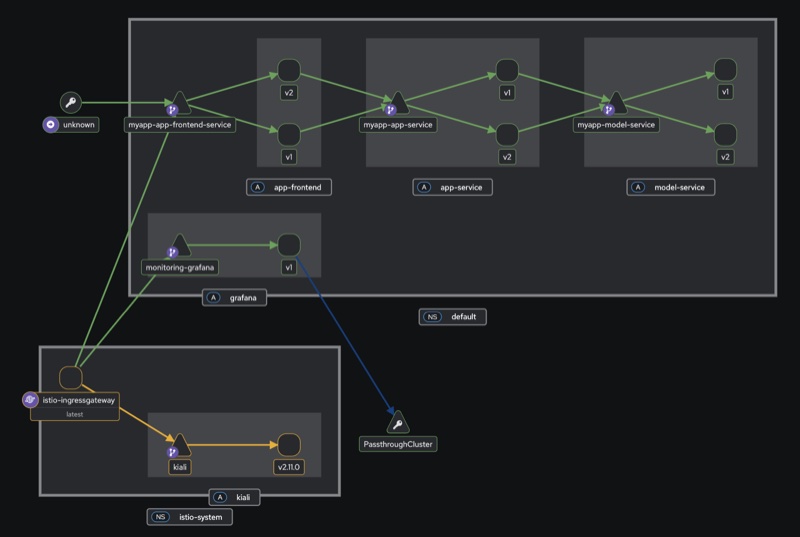Select app-frontend v1 workload node
This screenshot has width=800, height=537.
tap(289, 135)
